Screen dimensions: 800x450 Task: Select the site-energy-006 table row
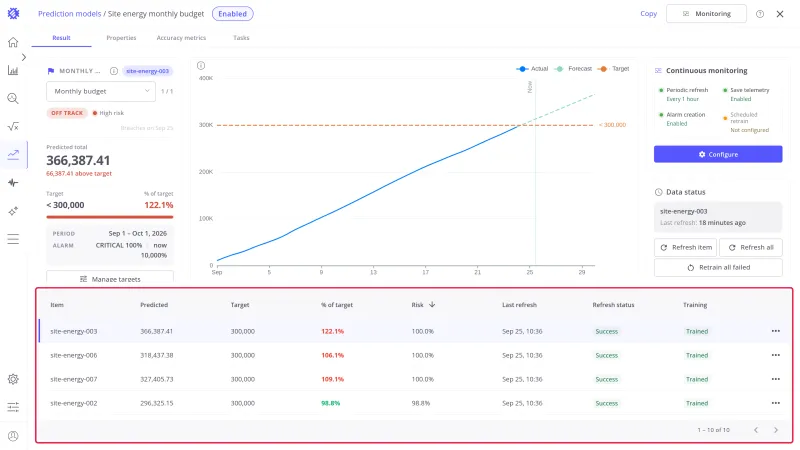[416, 355]
